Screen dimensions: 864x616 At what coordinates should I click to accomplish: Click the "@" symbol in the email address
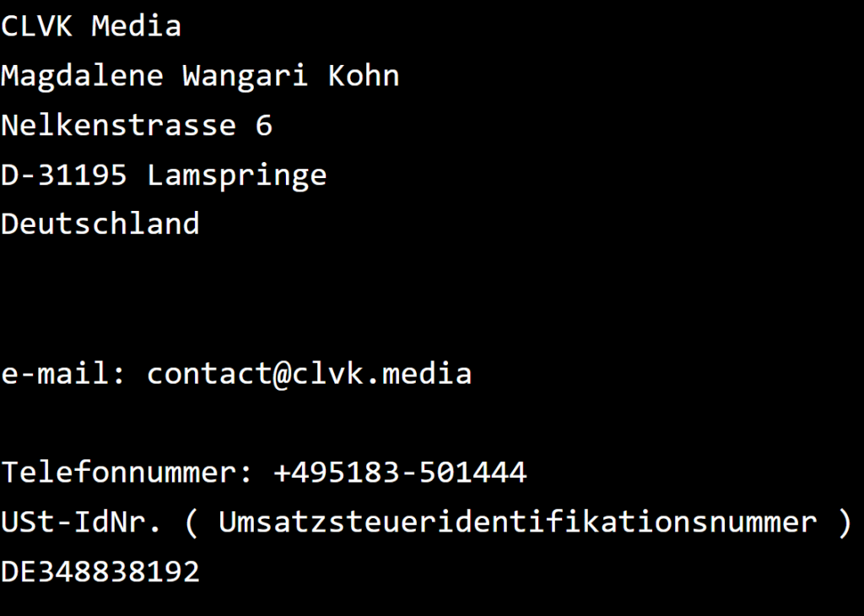point(283,374)
